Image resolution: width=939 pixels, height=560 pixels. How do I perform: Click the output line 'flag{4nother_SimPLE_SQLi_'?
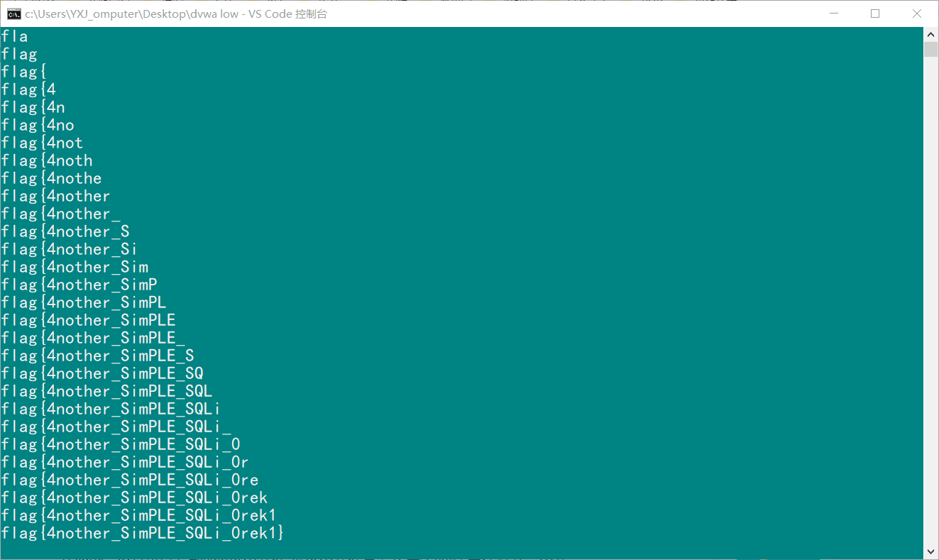(116, 427)
